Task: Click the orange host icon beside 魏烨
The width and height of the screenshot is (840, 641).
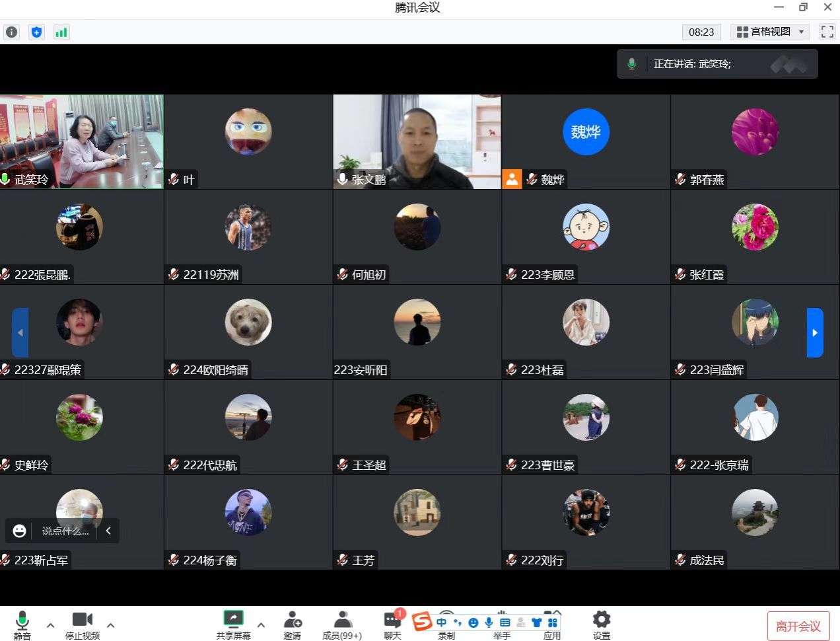Action: 512,179
